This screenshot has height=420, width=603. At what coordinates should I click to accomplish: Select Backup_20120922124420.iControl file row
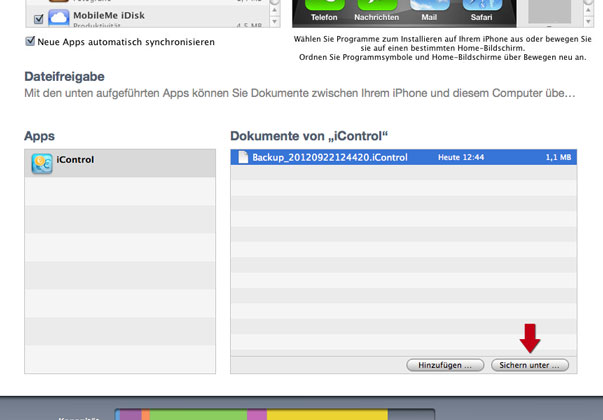403,157
